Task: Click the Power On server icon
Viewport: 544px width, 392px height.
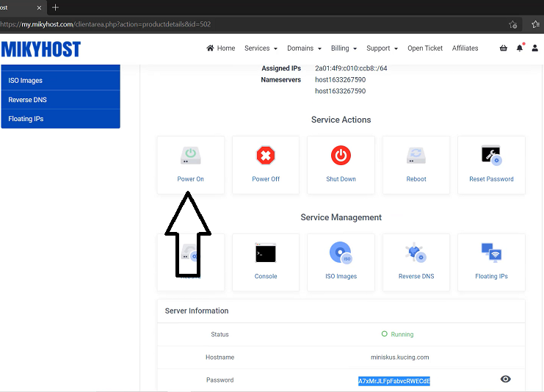Action: coord(190,156)
